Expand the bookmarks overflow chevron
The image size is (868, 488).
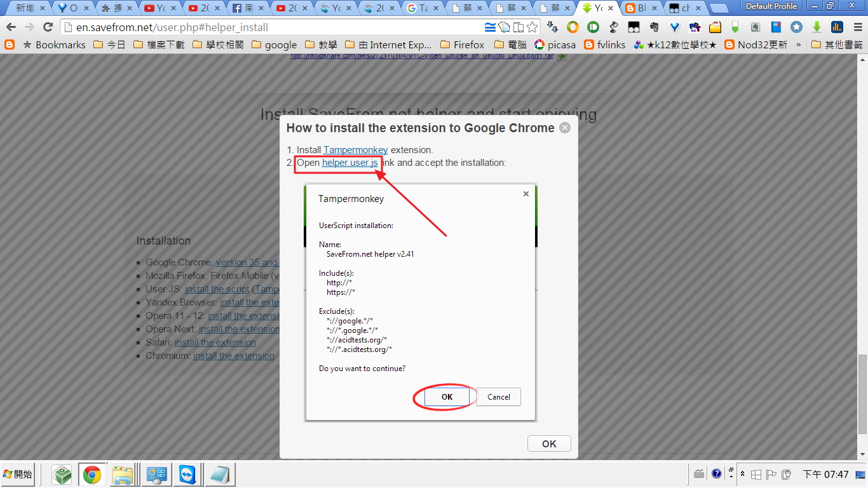pyautogui.click(x=798, y=44)
